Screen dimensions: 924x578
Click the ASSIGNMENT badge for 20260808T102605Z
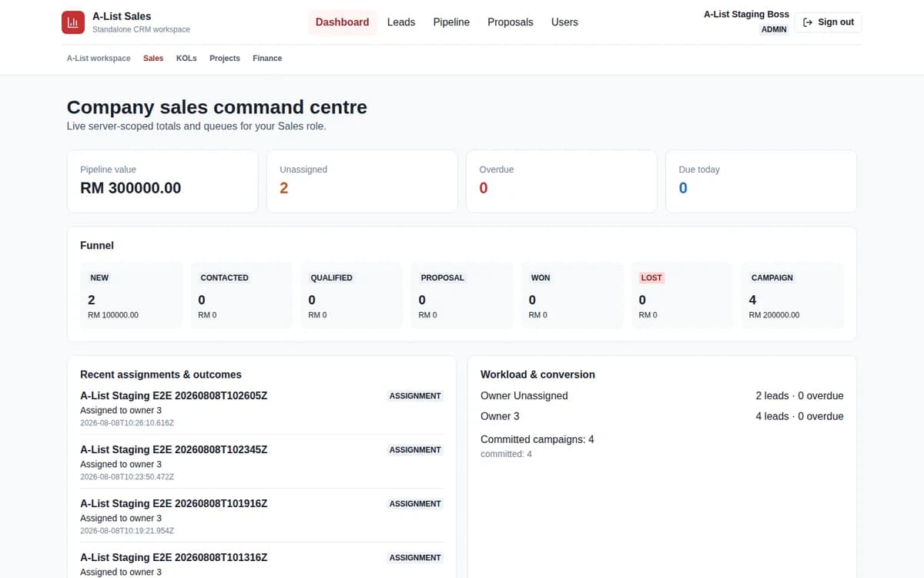(415, 396)
